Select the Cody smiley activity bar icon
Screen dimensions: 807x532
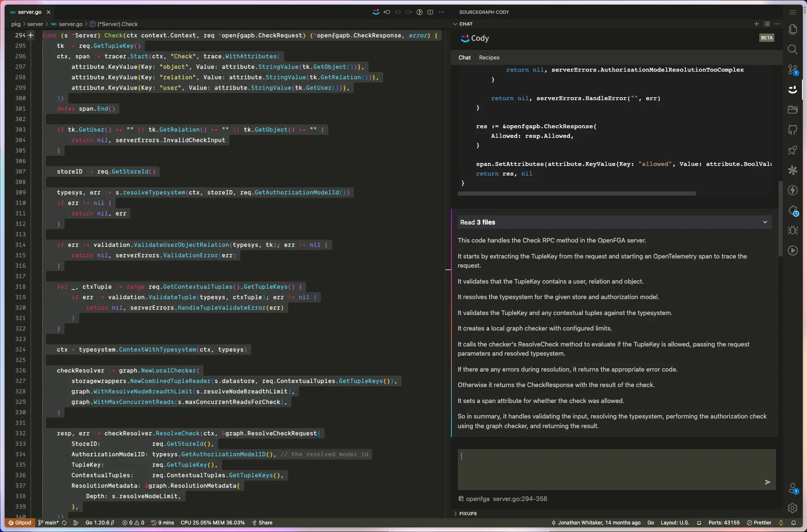[792, 90]
